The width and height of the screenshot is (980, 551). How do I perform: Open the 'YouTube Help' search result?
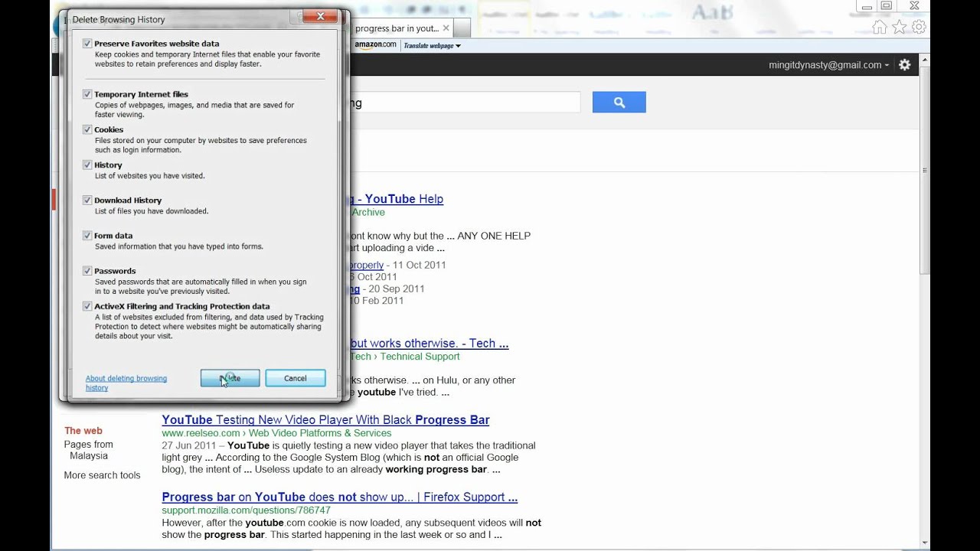click(396, 199)
